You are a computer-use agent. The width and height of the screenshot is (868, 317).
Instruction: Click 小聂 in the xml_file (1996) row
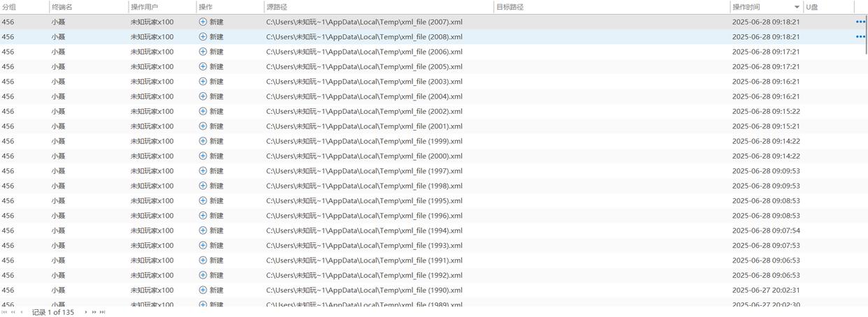(58, 215)
